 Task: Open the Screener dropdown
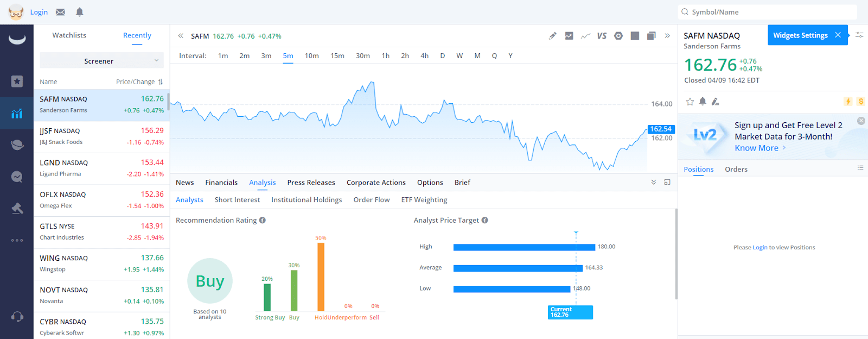pos(102,61)
